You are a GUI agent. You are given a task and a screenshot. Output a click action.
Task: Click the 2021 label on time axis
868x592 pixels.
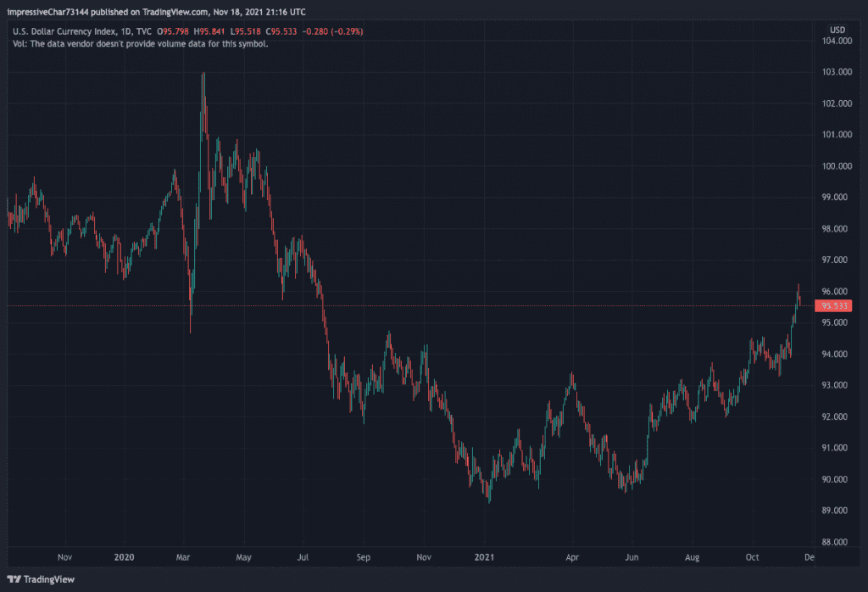pyautogui.click(x=485, y=557)
